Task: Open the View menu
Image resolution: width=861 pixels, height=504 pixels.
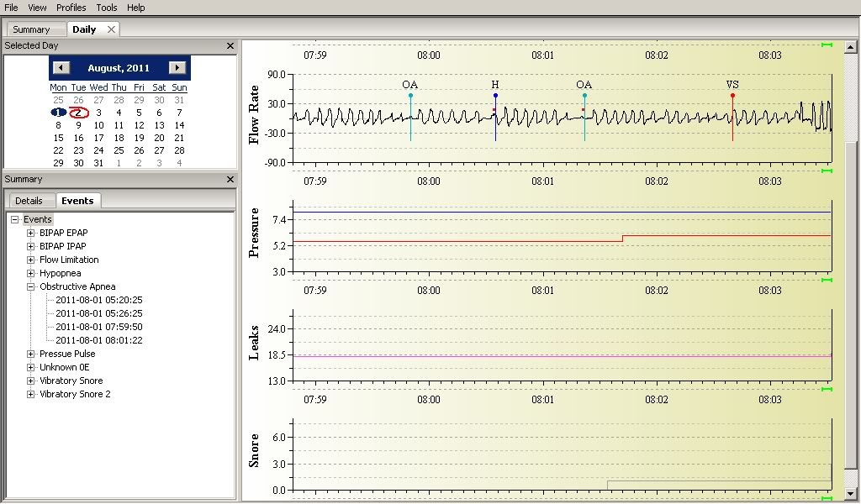Action: click(x=37, y=8)
